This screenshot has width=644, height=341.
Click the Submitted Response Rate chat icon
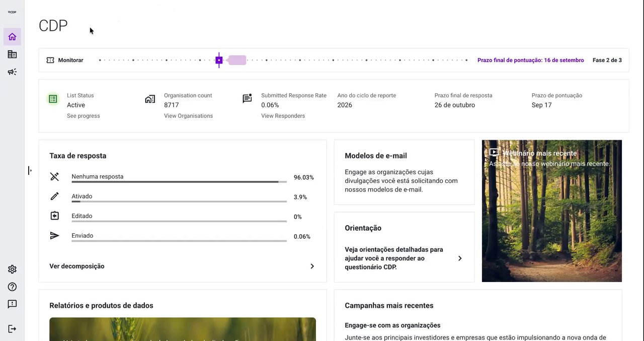247,99
